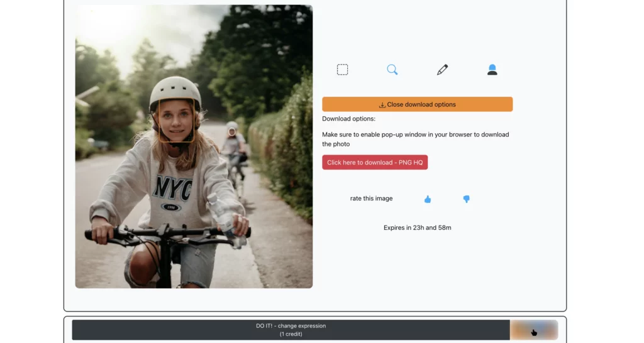Click the 'Download options:' heading

pyautogui.click(x=348, y=119)
